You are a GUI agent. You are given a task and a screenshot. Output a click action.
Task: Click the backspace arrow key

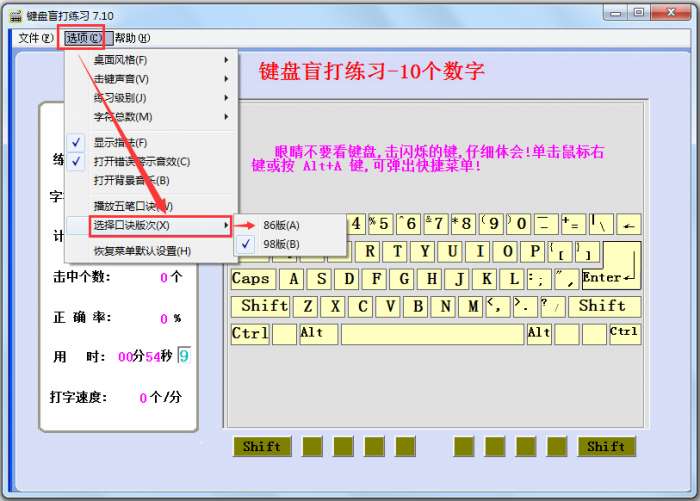point(629,224)
